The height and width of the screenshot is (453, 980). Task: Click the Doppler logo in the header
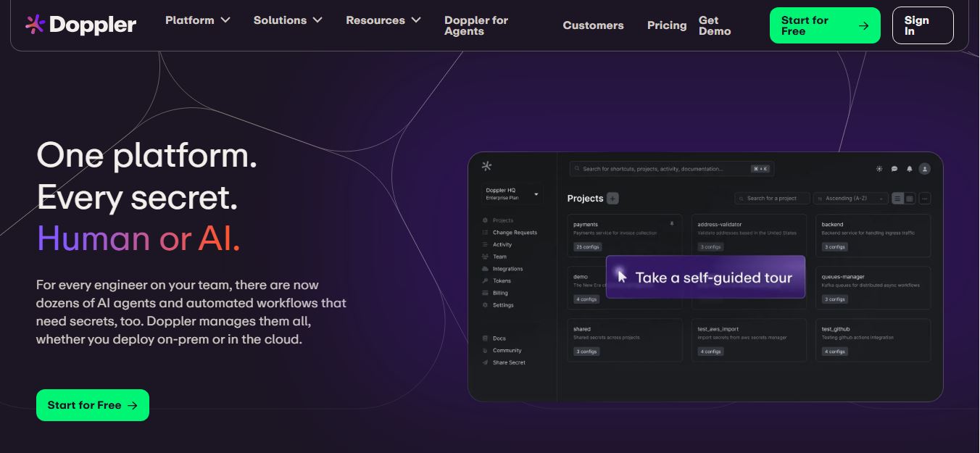click(x=80, y=25)
